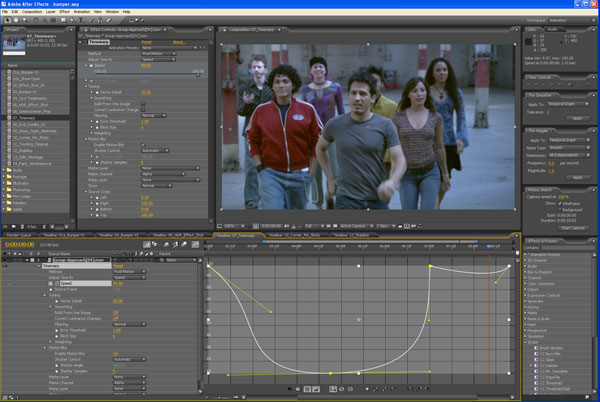Collapse the Tuning group in timeline
Viewport: 600px width, 402px height.
(x=44, y=295)
